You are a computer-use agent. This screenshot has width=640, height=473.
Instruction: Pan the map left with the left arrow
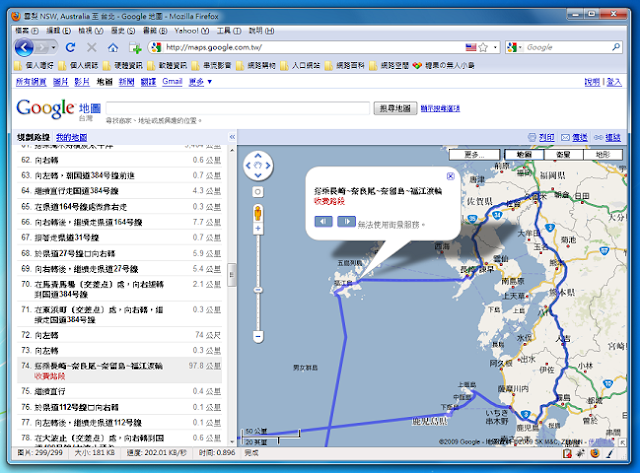pyautogui.click(x=248, y=166)
